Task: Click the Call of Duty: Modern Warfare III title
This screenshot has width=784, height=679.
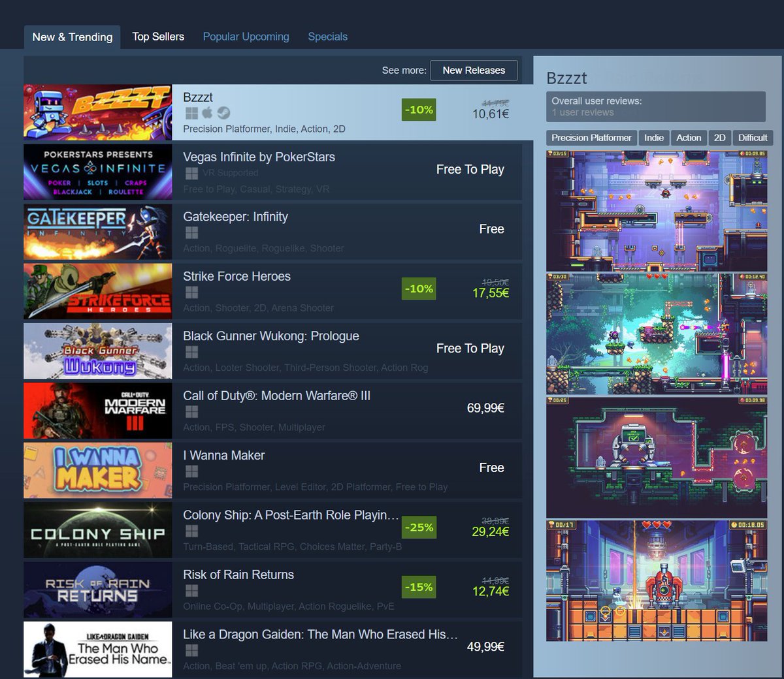Action: point(276,396)
